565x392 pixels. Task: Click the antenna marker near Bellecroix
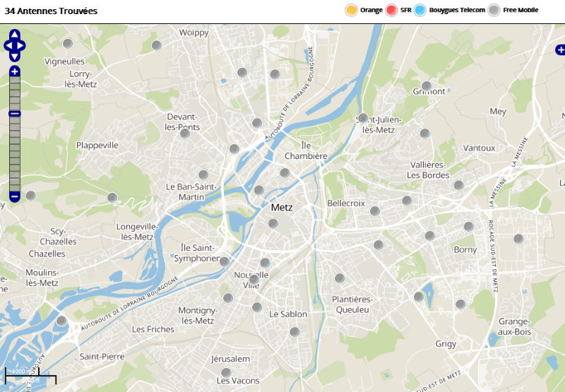click(375, 210)
